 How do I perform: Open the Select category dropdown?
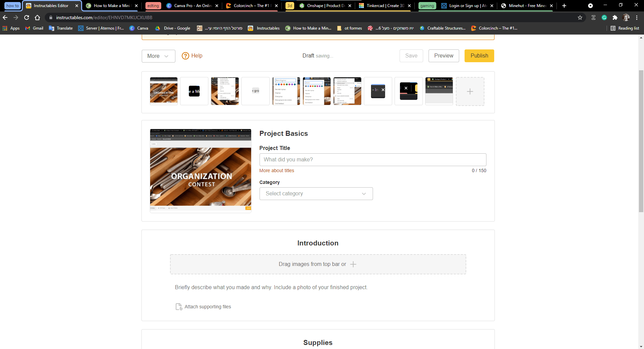316,194
